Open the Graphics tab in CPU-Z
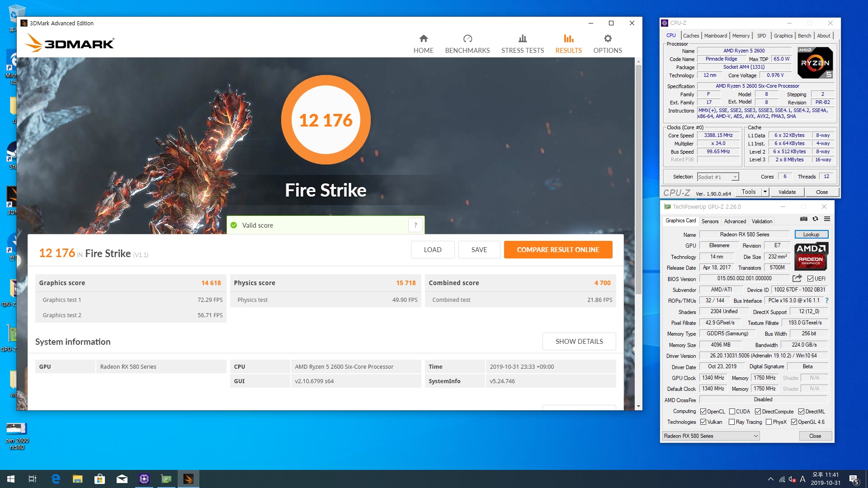The height and width of the screenshot is (488, 868). point(783,36)
